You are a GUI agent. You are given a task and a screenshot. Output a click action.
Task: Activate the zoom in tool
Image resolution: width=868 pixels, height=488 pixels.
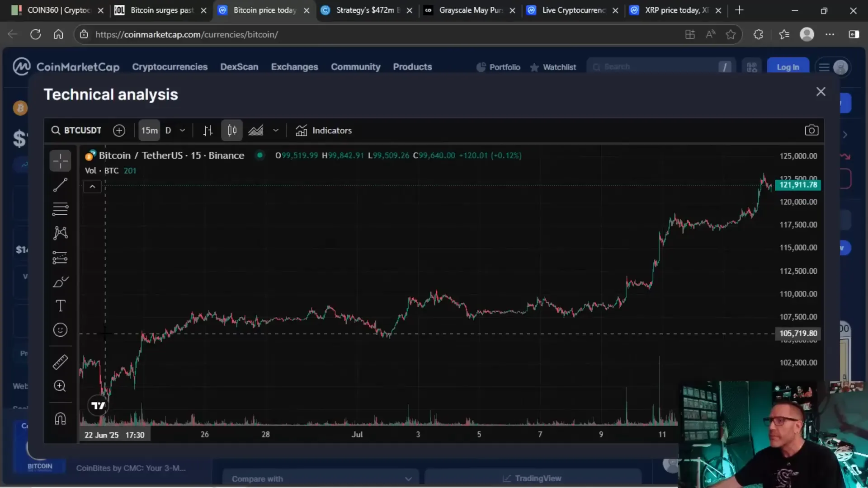tap(60, 386)
